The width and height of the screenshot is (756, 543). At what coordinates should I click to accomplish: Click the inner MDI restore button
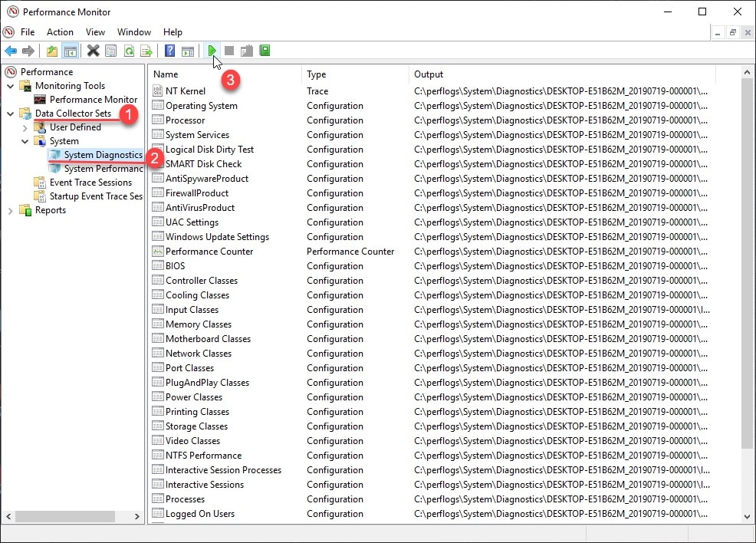coord(733,33)
